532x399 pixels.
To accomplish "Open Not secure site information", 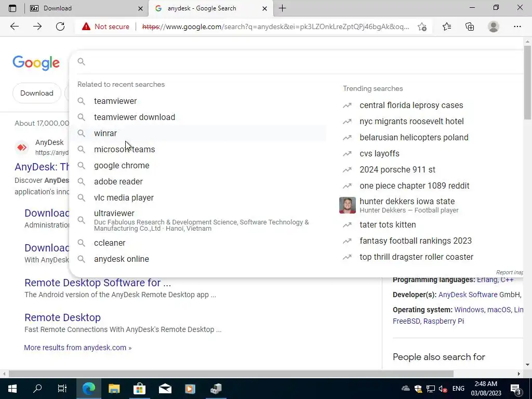I will [x=105, y=26].
